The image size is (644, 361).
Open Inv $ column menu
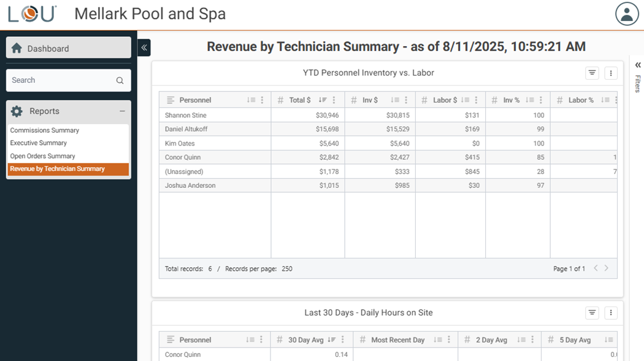(x=406, y=100)
